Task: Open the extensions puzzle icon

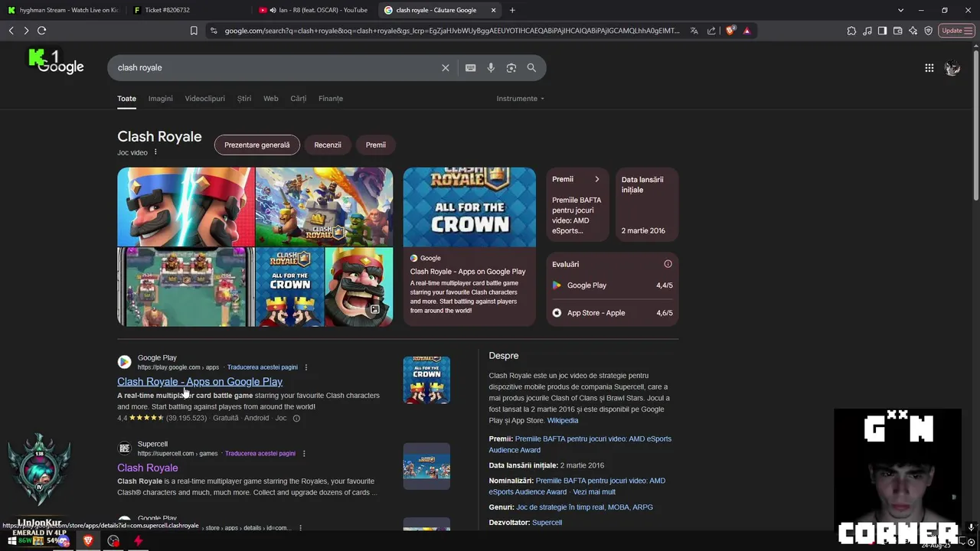Action: 851,31
